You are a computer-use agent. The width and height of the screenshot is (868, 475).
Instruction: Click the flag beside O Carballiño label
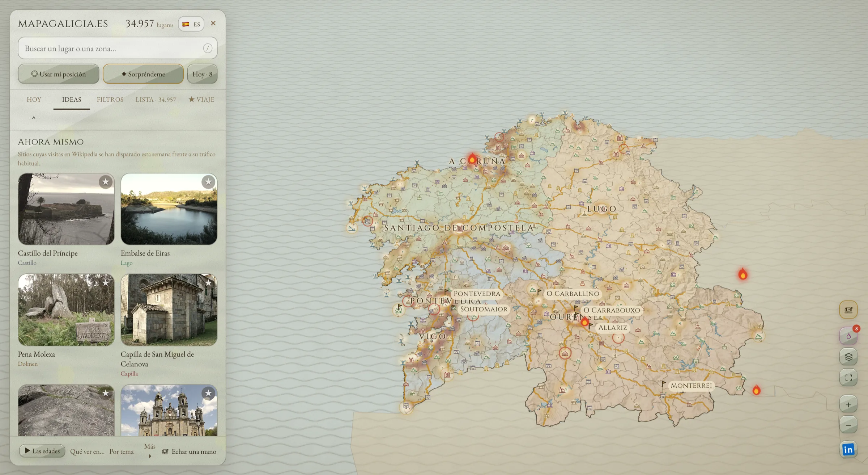tap(539, 291)
